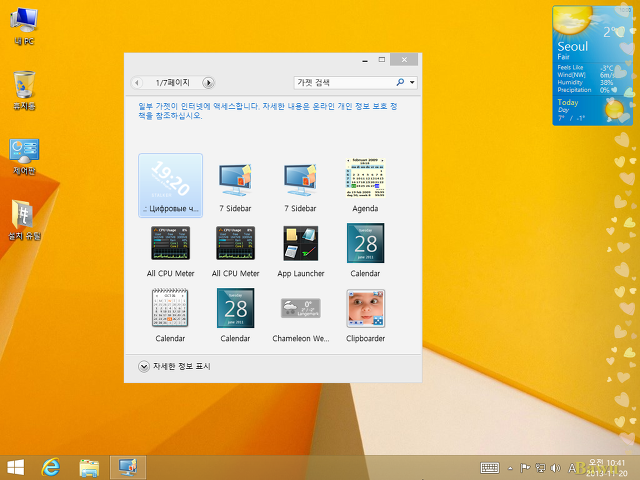Go to the previous gadget page
Image resolution: width=640 pixels, height=480 pixels.
click(137, 83)
